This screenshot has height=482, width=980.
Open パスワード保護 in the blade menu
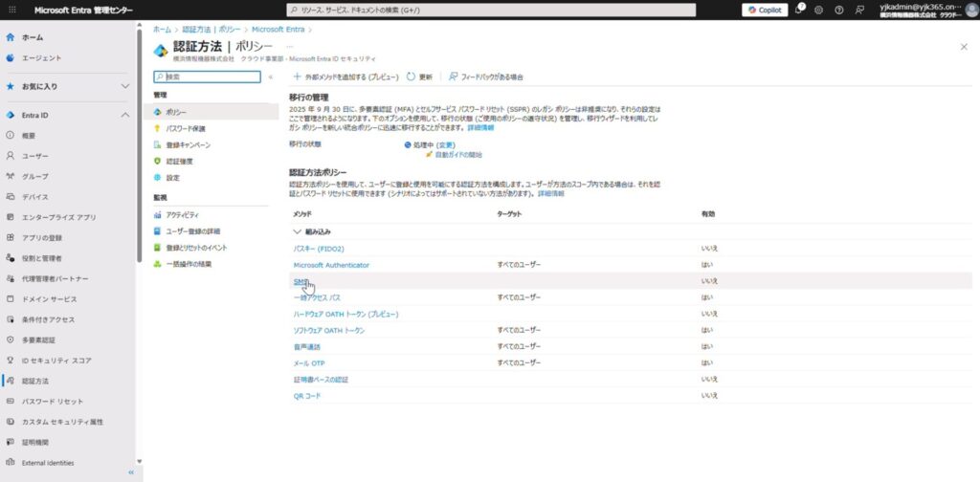coord(185,128)
